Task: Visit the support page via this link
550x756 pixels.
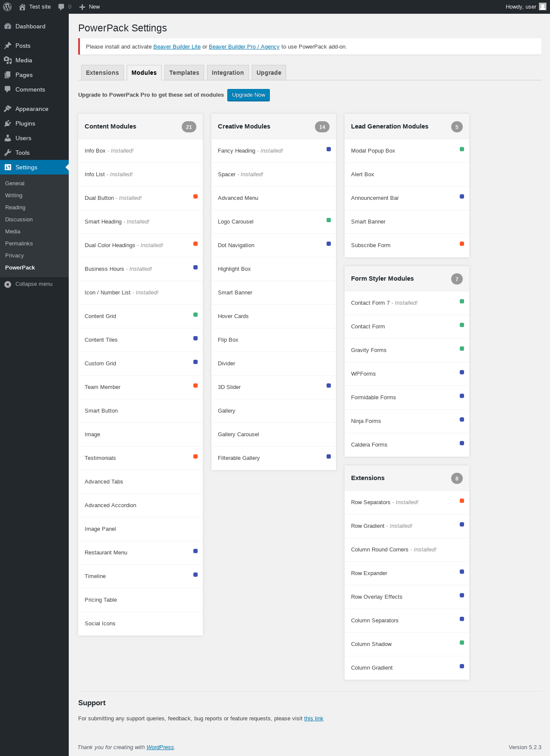Action: [x=314, y=719]
